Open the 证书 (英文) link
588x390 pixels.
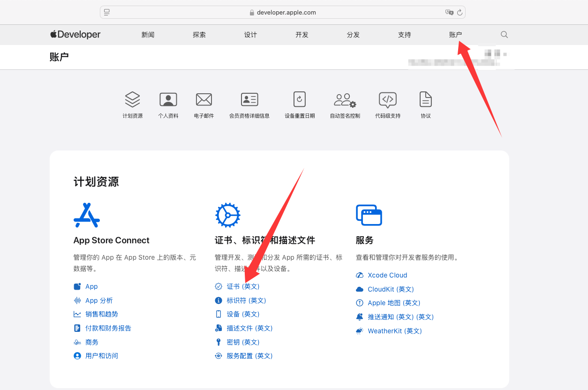point(243,286)
